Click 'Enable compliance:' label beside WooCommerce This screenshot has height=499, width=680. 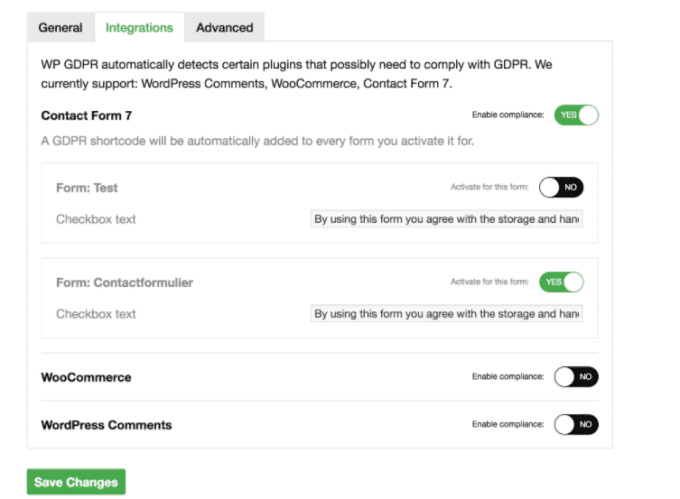(508, 377)
